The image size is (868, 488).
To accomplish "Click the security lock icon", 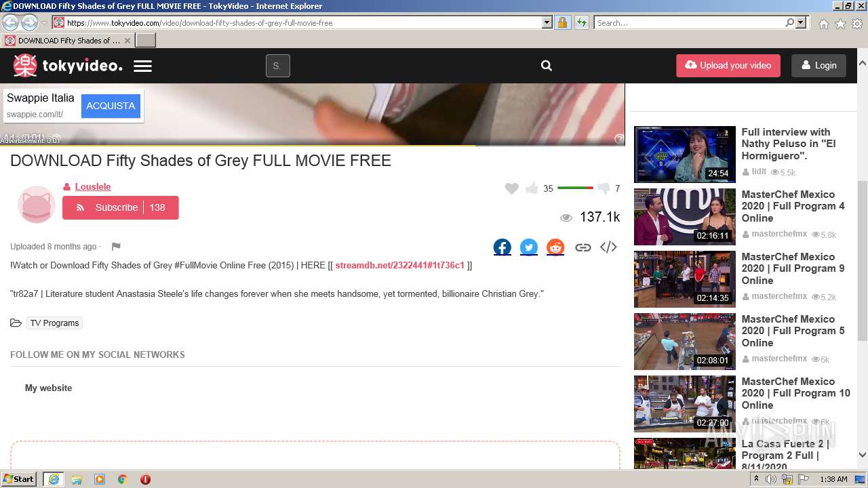I will click(x=562, y=22).
